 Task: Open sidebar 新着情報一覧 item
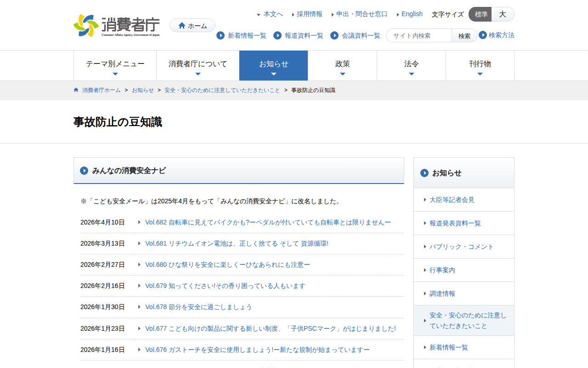tap(464, 347)
